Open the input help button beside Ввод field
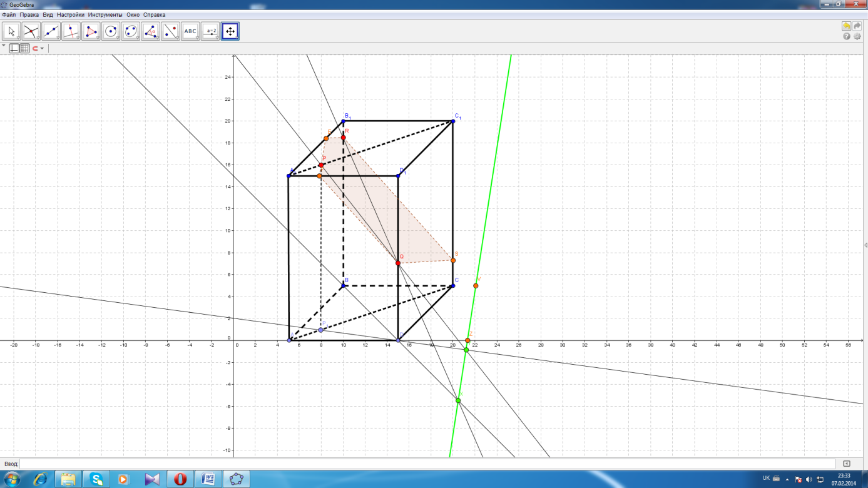This screenshot has height=488, width=868. 847,464
